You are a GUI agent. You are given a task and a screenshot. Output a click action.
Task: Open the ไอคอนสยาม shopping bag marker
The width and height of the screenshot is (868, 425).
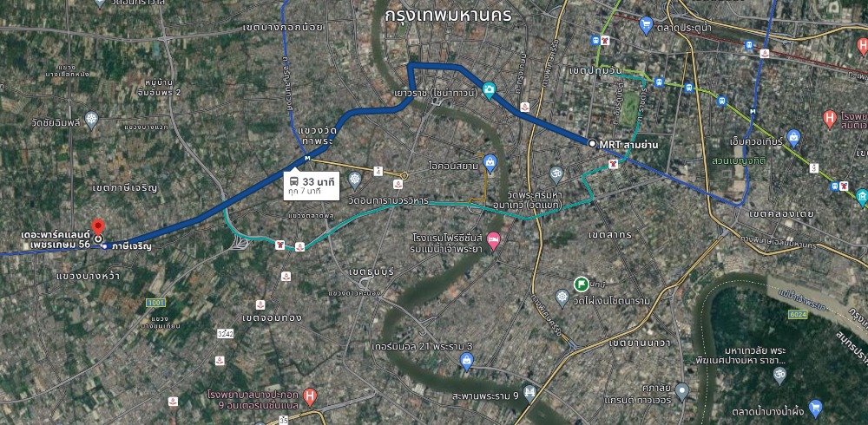[x=490, y=163]
